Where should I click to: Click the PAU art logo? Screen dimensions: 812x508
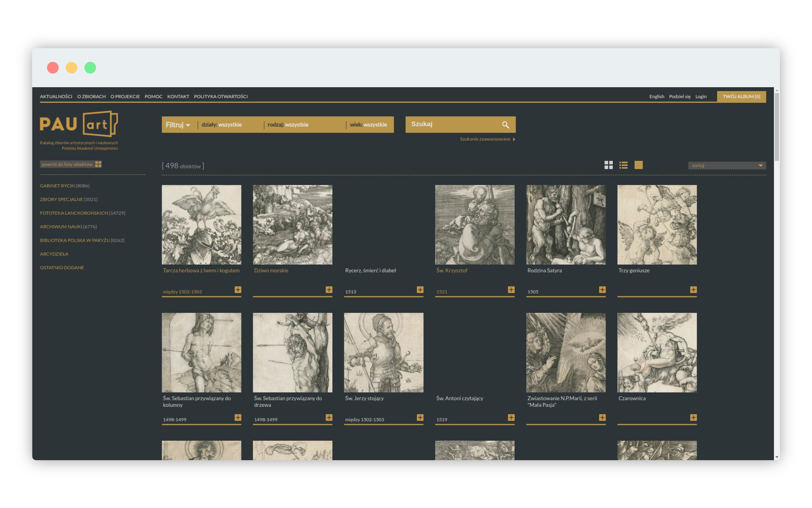[x=79, y=124]
